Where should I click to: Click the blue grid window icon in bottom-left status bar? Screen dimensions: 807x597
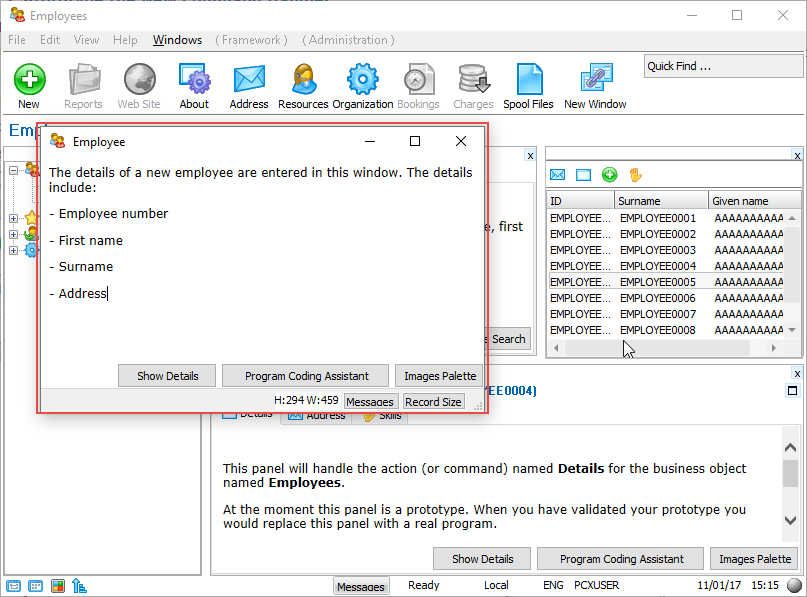click(x=36, y=586)
